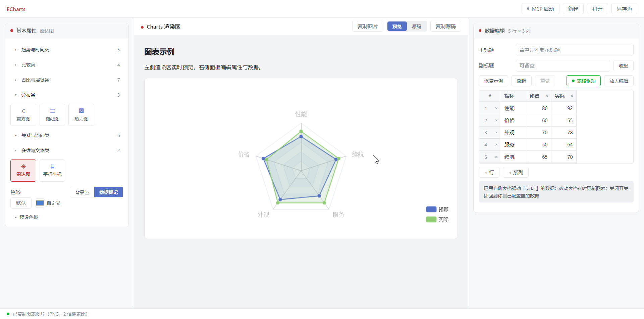Expand the 占比与层级类 category
644x319 pixels.
[67, 80]
